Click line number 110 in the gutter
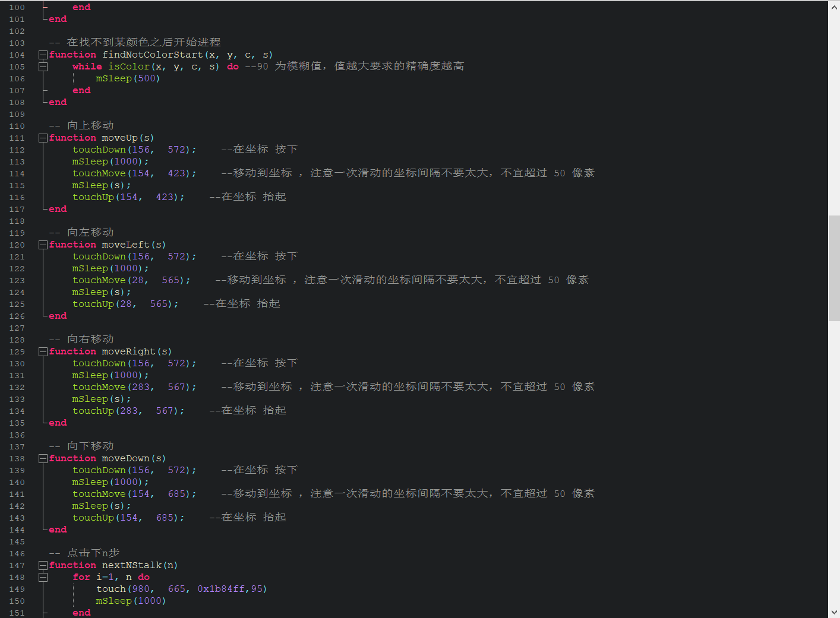Image resolution: width=840 pixels, height=618 pixels. [x=17, y=126]
